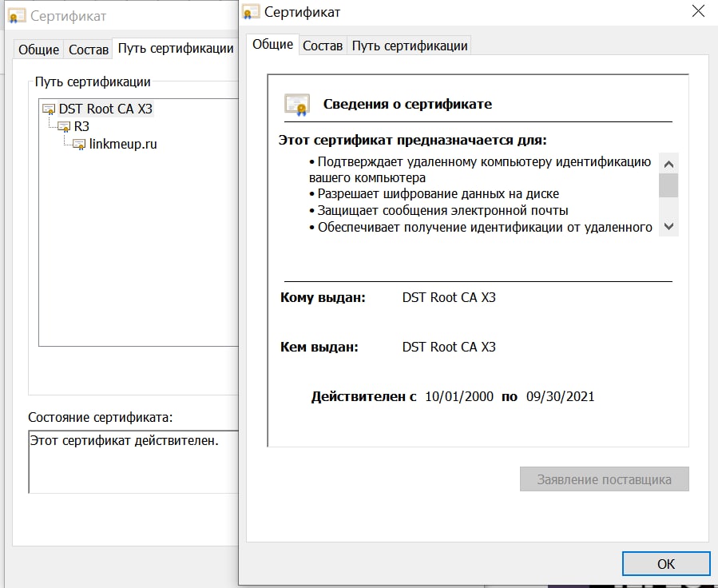Click OK button in front Сертификат dialog

(666, 563)
